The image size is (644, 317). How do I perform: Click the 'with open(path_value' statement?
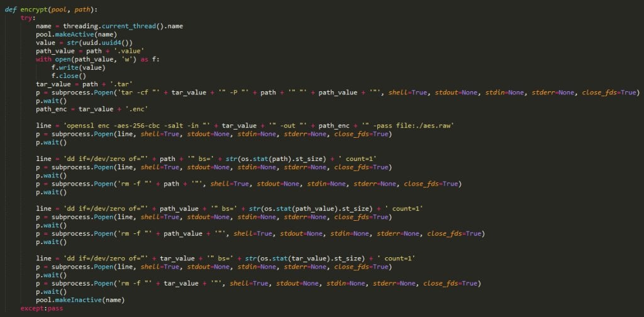point(97,59)
